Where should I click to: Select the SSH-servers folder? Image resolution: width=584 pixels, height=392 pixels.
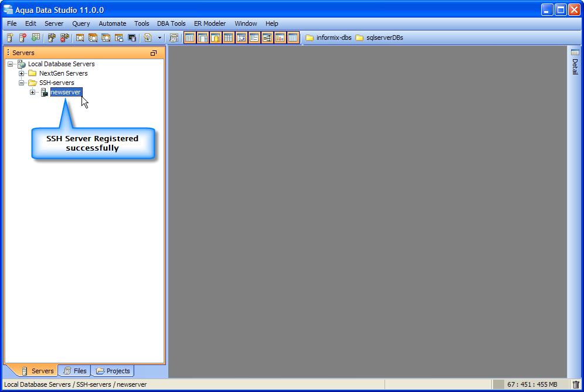(x=57, y=83)
